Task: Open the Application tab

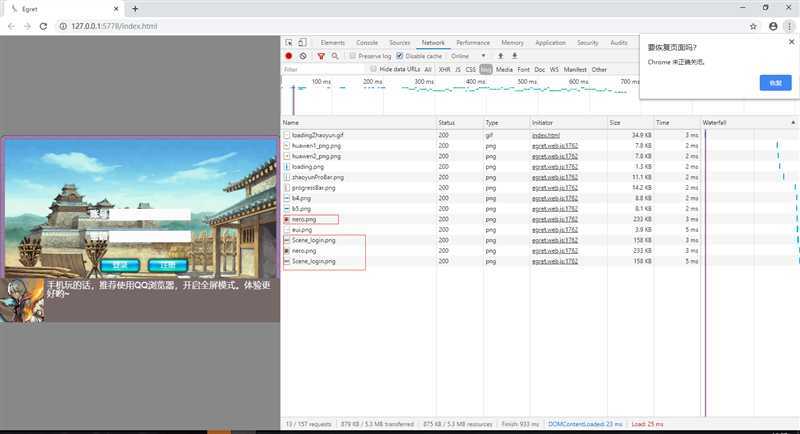Action: tap(550, 43)
